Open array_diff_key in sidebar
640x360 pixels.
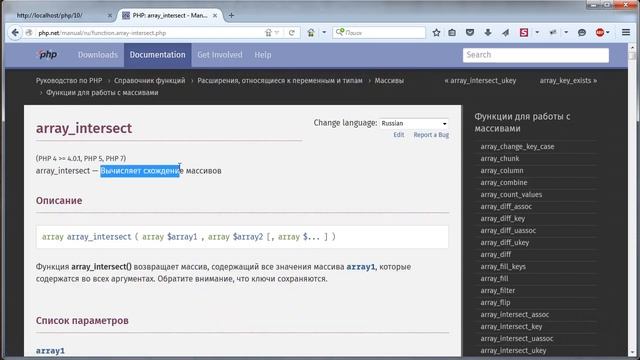(502, 219)
